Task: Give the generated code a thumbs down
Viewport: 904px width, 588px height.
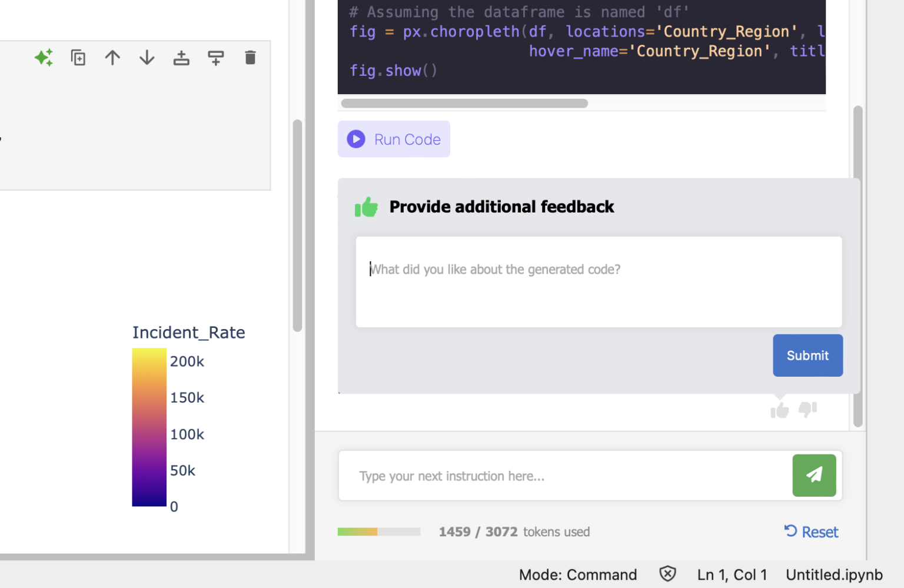Action: pyautogui.click(x=807, y=410)
